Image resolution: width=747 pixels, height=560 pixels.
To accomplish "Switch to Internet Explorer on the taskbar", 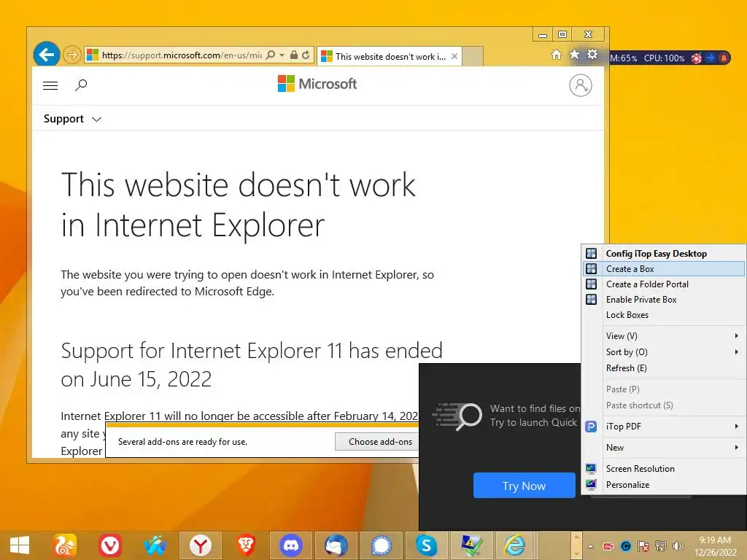I will [x=514, y=545].
